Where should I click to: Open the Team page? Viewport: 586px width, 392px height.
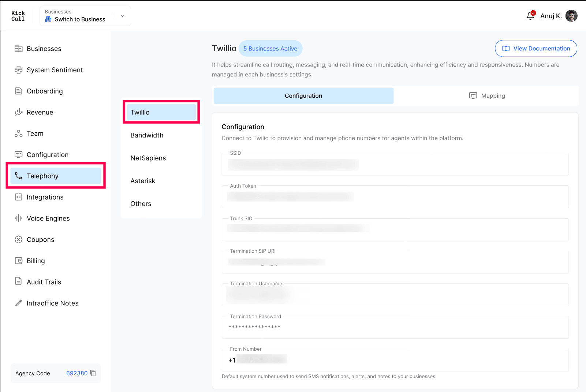pos(56,133)
